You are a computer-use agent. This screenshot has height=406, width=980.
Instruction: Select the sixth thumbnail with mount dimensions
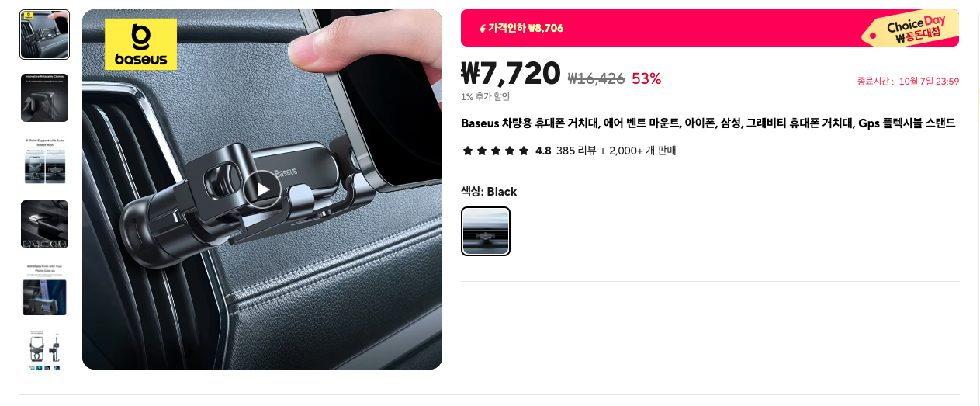click(44, 349)
